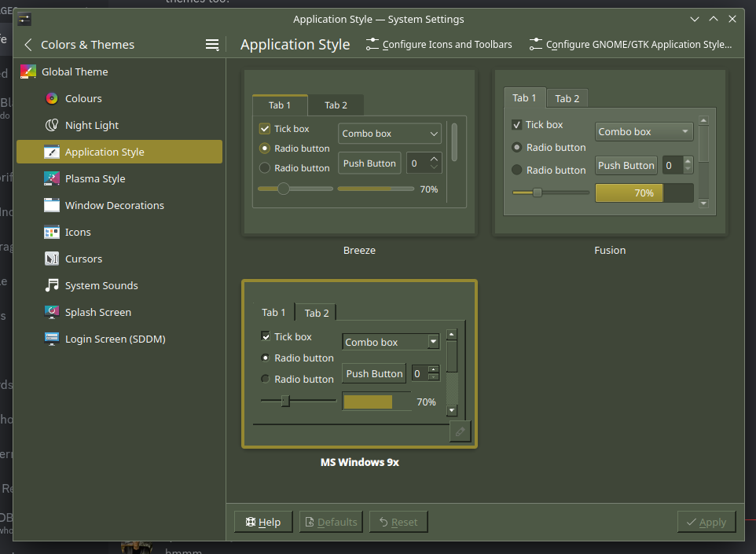This screenshot has height=554, width=756.
Task: Toggle the Tick box in Breeze preview
Action: (265, 129)
